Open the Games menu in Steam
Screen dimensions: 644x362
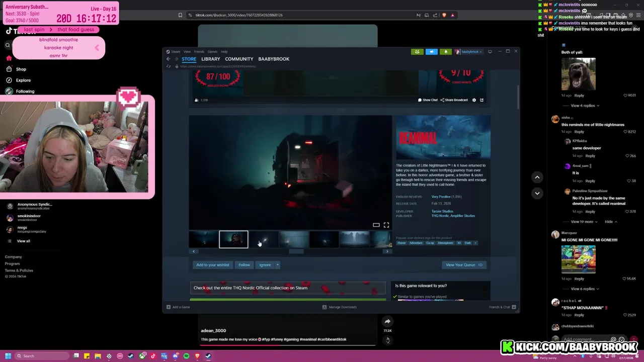coord(212,52)
